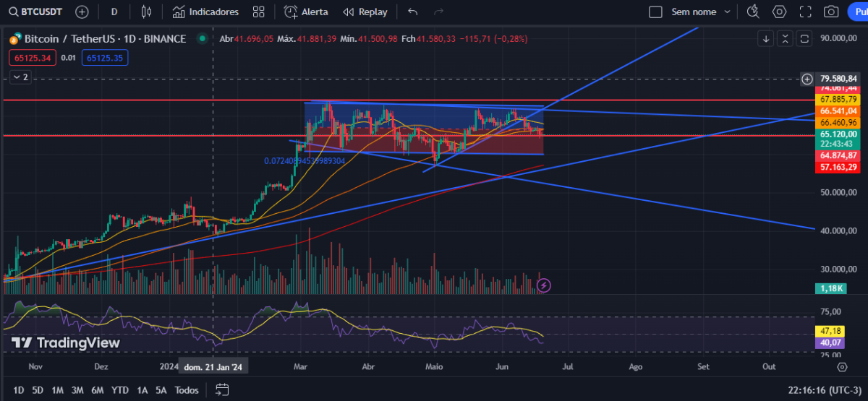The image size is (868, 401).
Task: Set the date range to 1M
Action: (x=57, y=390)
